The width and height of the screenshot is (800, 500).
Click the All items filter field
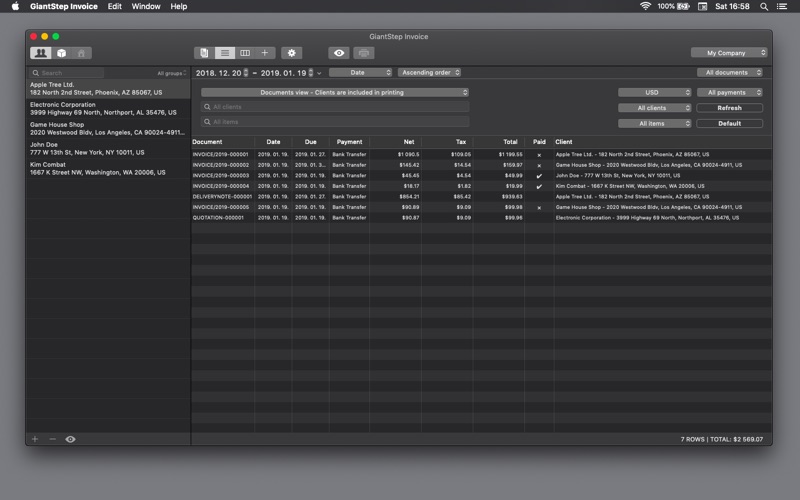click(x=335, y=122)
